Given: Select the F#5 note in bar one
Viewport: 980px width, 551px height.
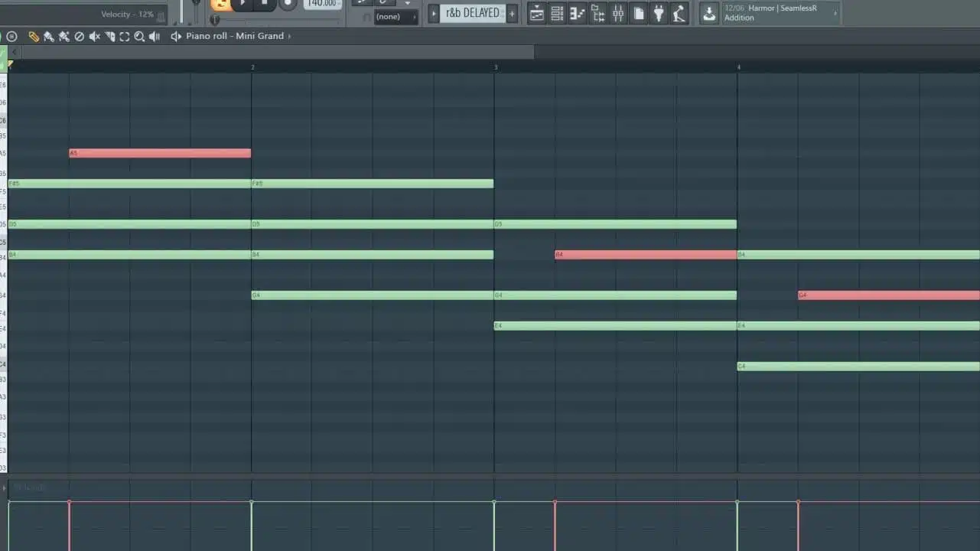Looking at the screenshot, I should pyautogui.click(x=129, y=184).
